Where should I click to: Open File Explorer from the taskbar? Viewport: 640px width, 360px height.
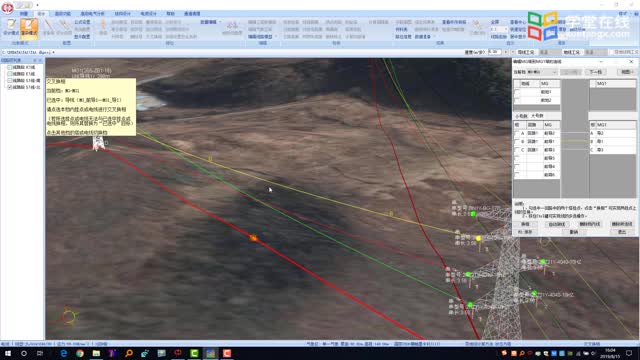(x=96, y=353)
